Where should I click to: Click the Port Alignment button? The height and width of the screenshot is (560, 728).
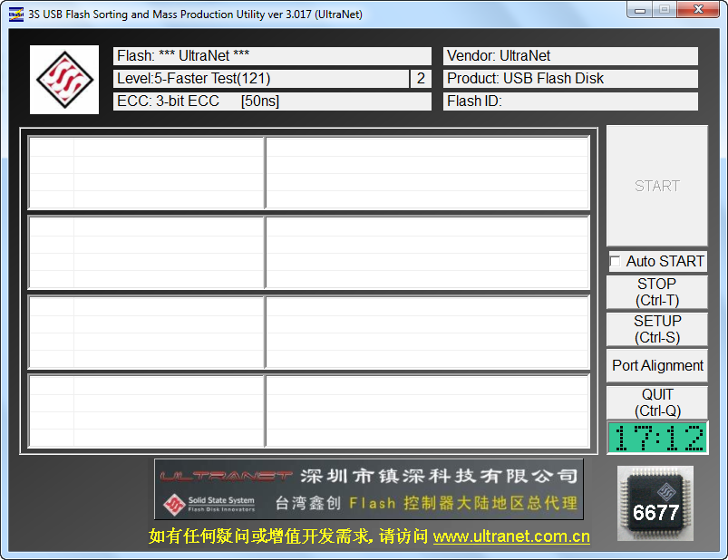657,365
